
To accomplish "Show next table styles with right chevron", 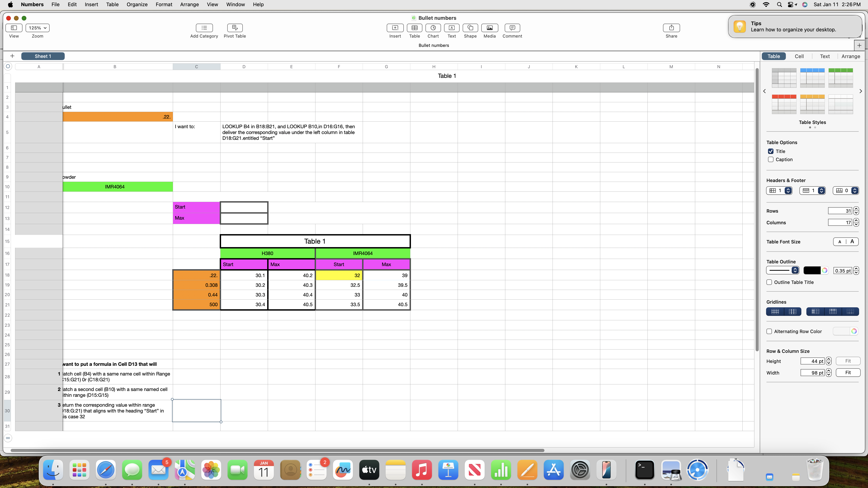I will click(x=860, y=91).
